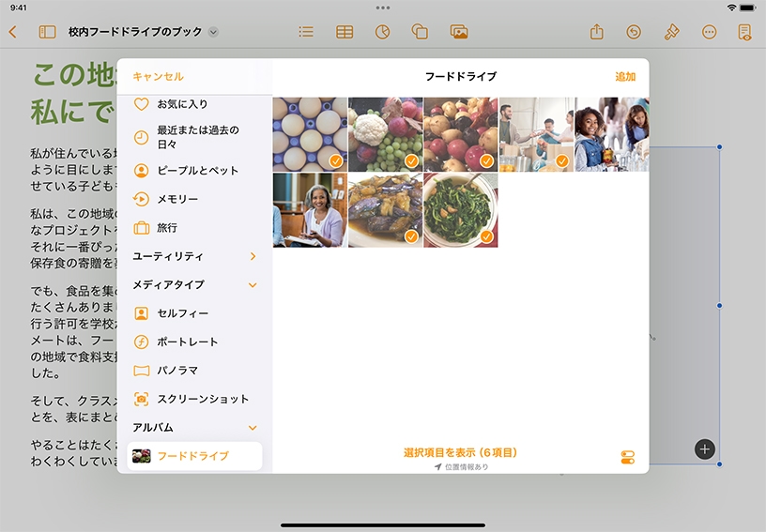
Task: Open the document title dropdown chevron
Action: pyautogui.click(x=213, y=32)
